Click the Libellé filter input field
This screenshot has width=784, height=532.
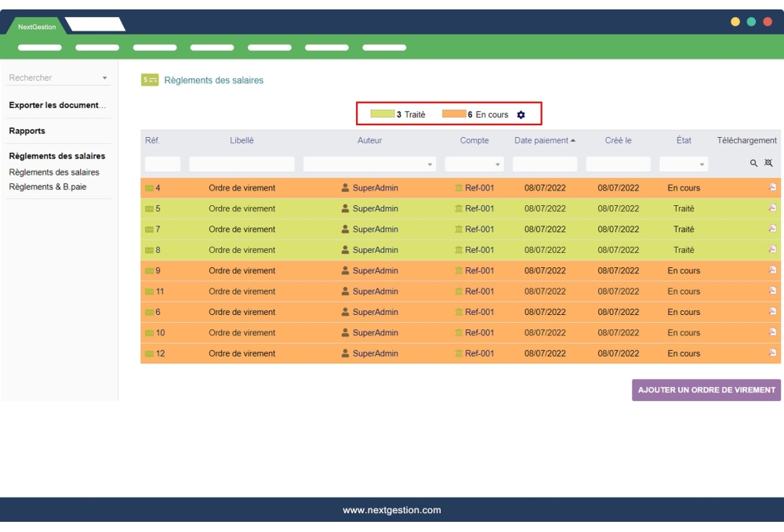tap(241, 165)
